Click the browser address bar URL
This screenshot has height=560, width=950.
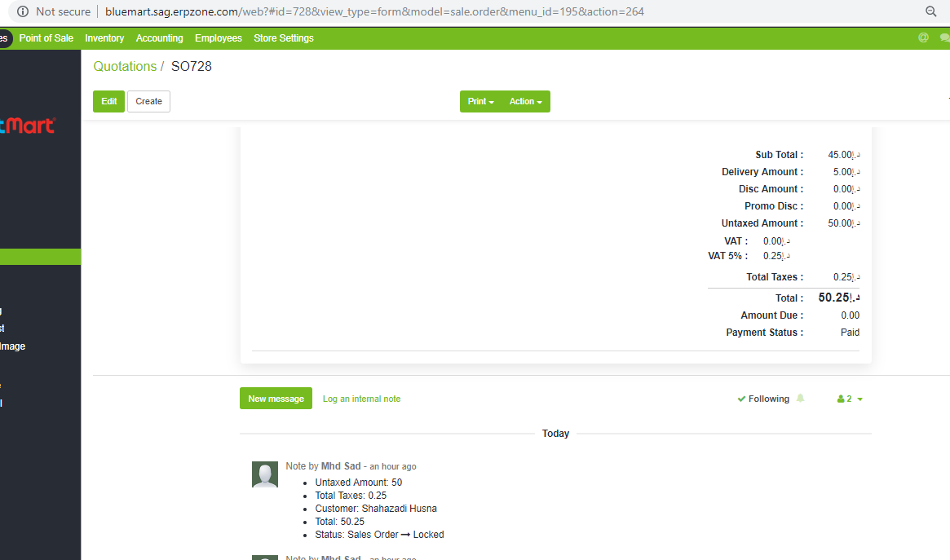[x=374, y=11]
